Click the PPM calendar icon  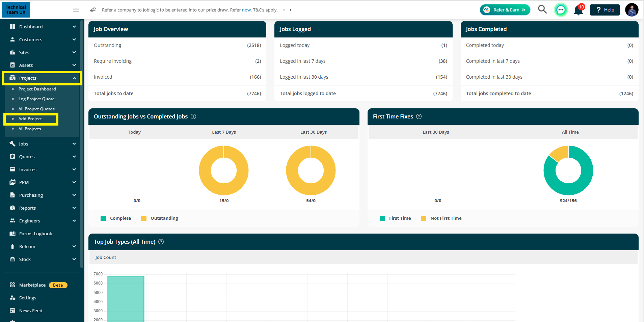(12, 182)
